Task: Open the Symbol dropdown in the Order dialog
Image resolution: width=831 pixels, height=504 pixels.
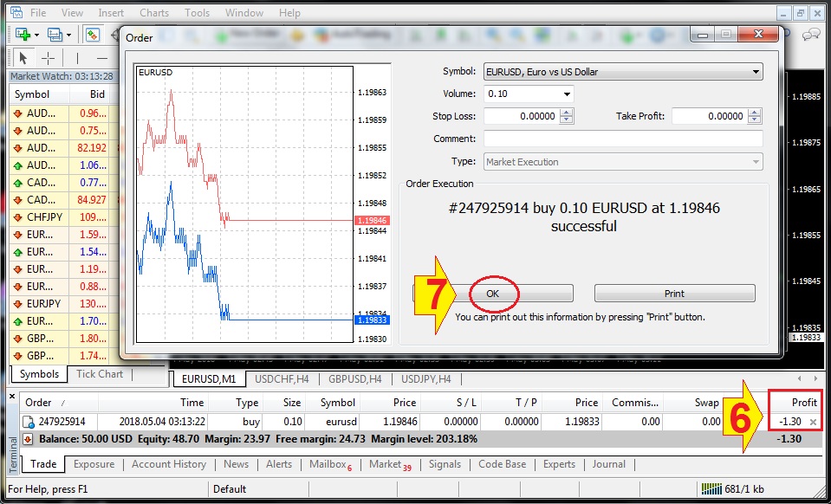Action: (758, 71)
